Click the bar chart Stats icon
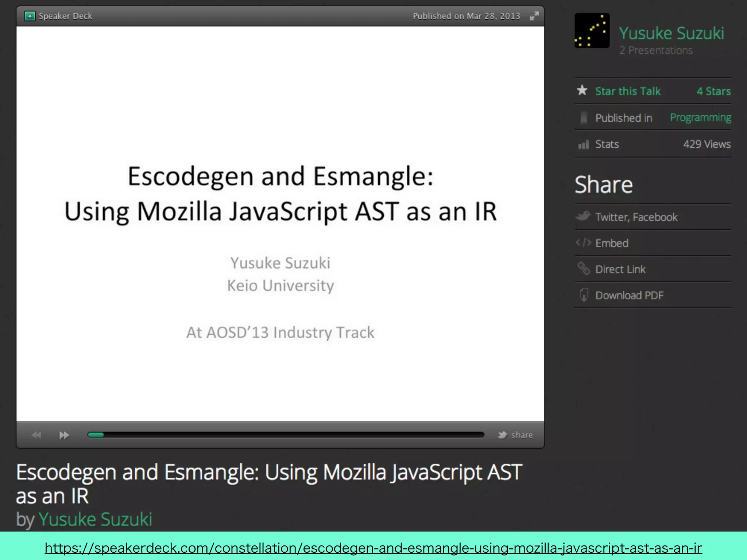 click(584, 144)
